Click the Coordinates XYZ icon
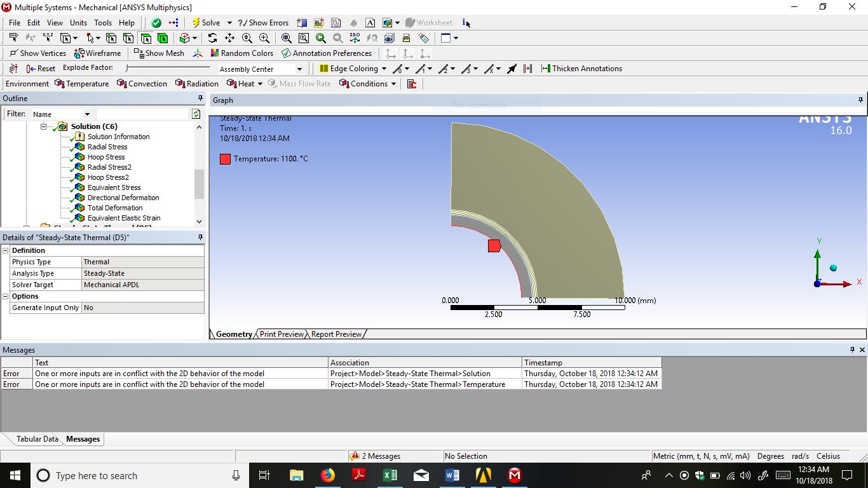The height and width of the screenshot is (488, 868). [x=48, y=38]
